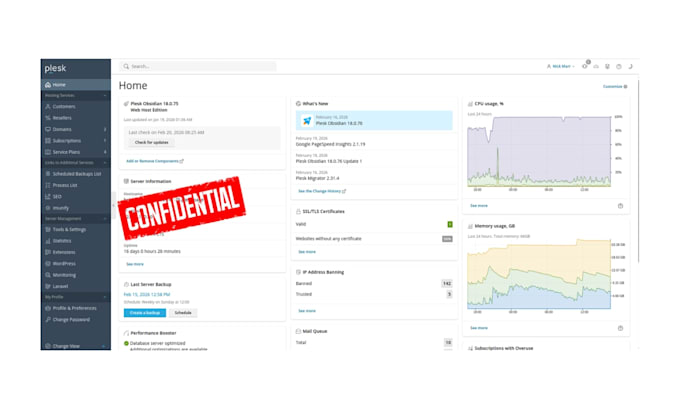
Task: Click the help icon in the top bar
Action: [x=619, y=66]
